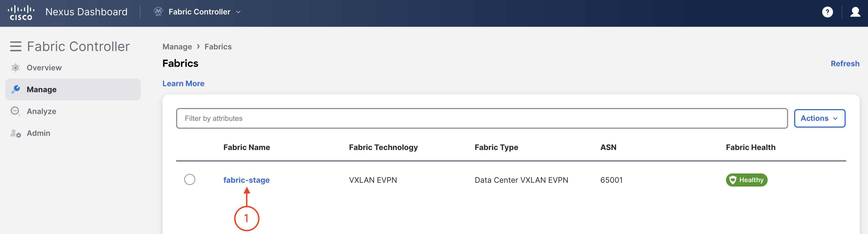Screen dimensions: 868x234
Task: Click the Overview gear icon
Action: pos(16,68)
